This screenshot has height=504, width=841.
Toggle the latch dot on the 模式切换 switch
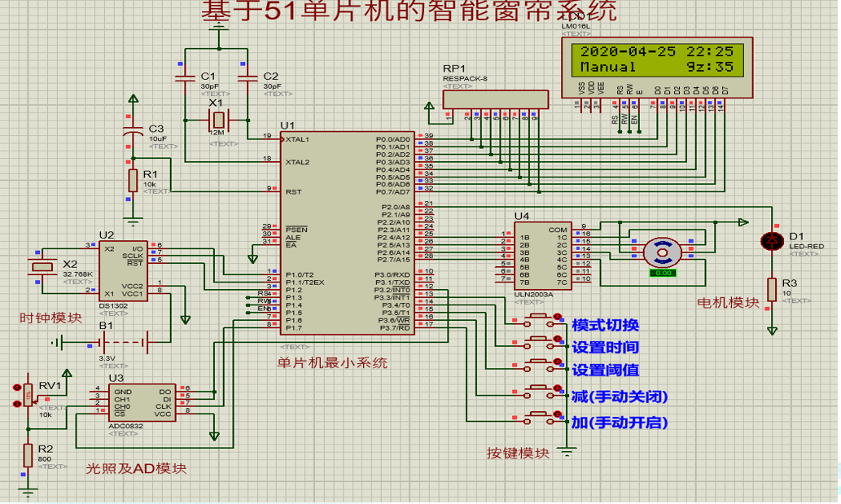click(x=558, y=317)
